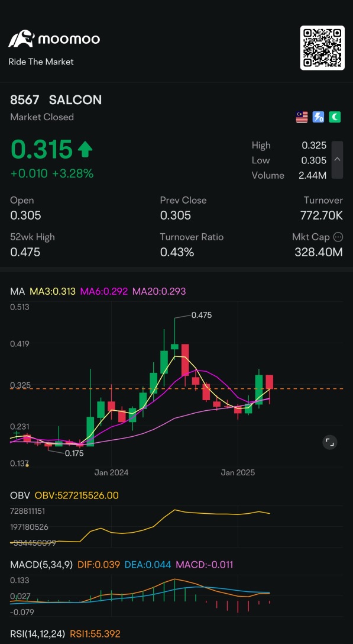Screen dimensions: 353x644
Task: Tap the Malaysia flag icon
Action: (302, 117)
